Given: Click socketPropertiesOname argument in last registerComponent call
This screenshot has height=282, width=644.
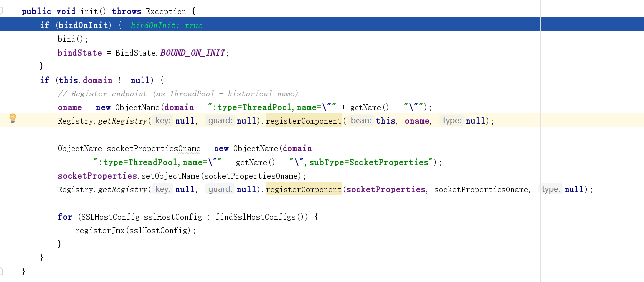Looking at the screenshot, I should point(482,189).
